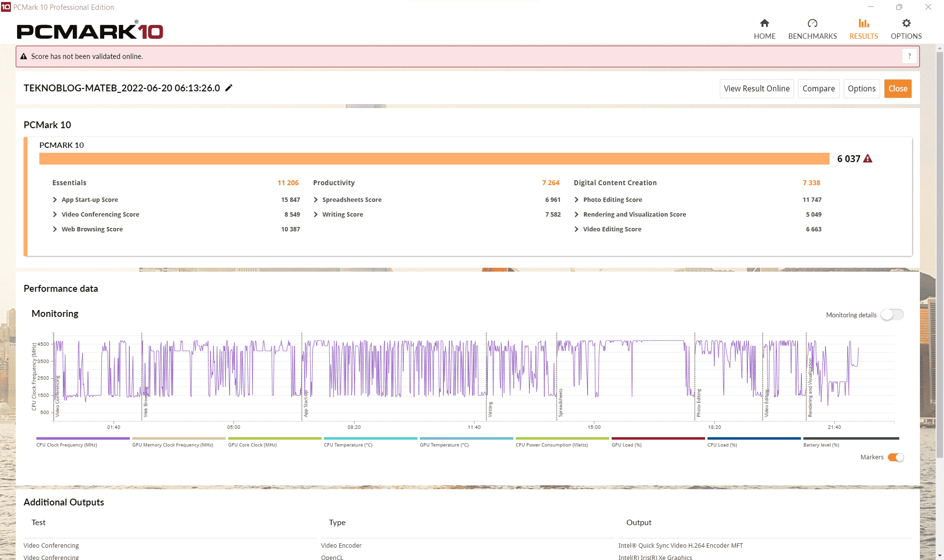Click the red warning triangle beside score

868,159
